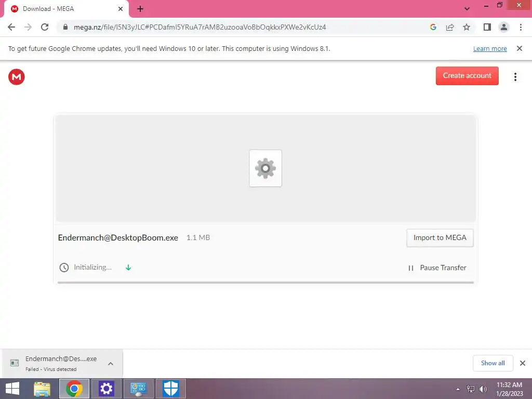
Task: Click the transfer progress bar
Action: click(x=265, y=282)
